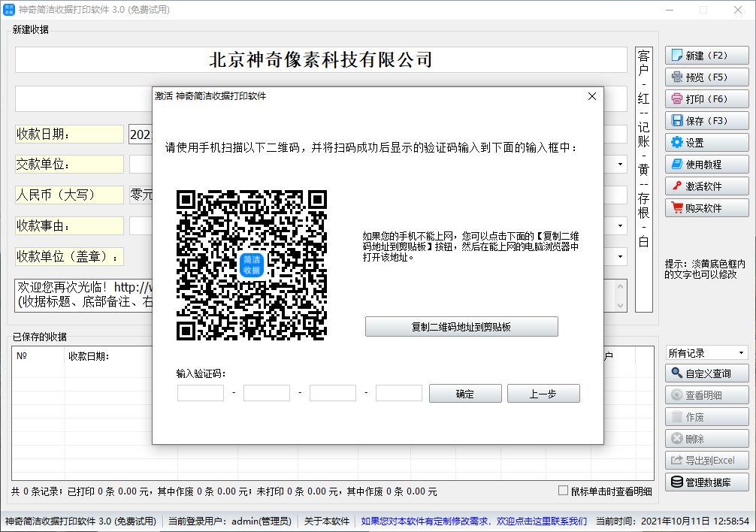Focus the second verification code box

[x=267, y=393]
